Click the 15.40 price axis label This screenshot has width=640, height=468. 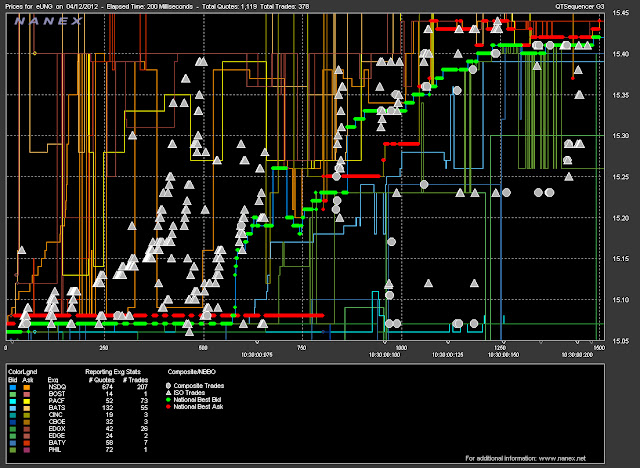coord(620,54)
